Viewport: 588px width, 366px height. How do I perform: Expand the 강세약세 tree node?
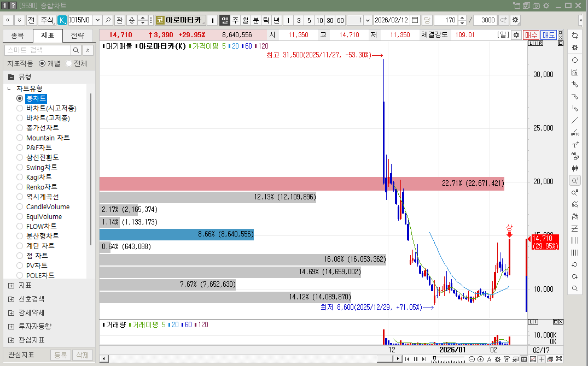click(11, 313)
